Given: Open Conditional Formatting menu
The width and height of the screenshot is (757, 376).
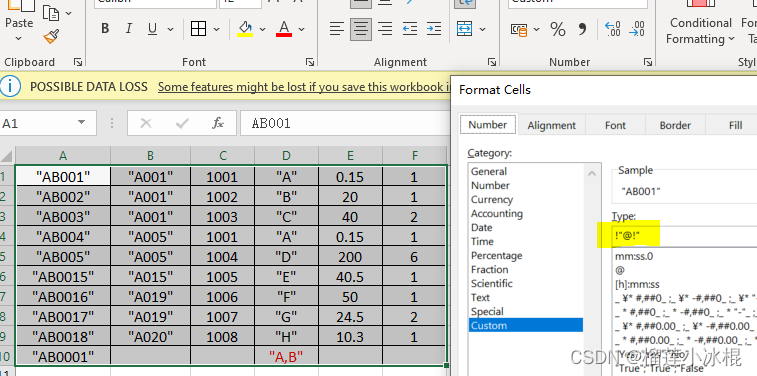Looking at the screenshot, I should coord(701,30).
